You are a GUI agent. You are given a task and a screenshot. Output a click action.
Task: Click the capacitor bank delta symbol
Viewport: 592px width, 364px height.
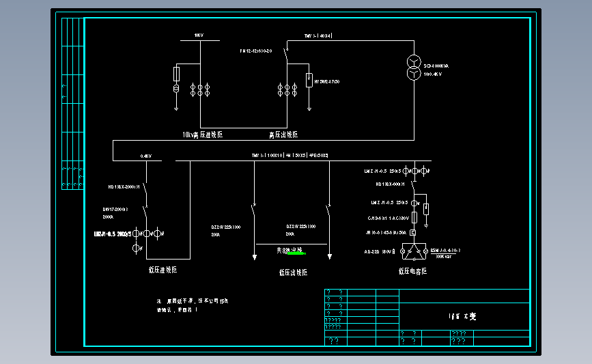pyautogui.click(x=414, y=251)
